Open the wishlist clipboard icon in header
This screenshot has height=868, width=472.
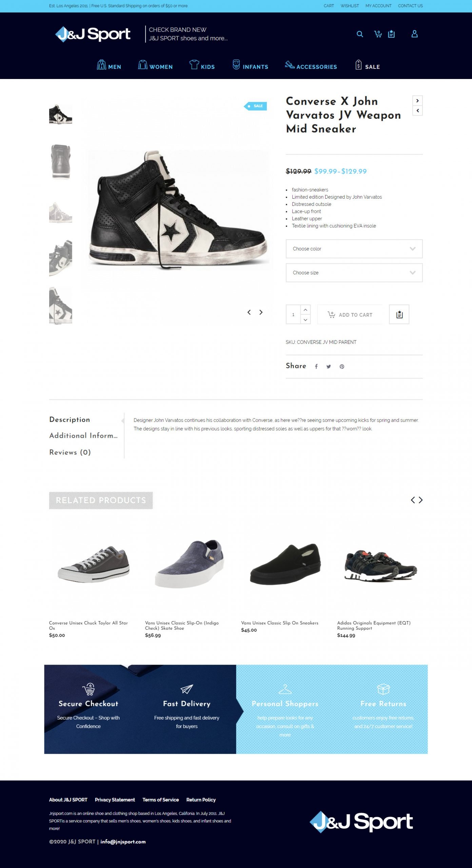pyautogui.click(x=391, y=34)
